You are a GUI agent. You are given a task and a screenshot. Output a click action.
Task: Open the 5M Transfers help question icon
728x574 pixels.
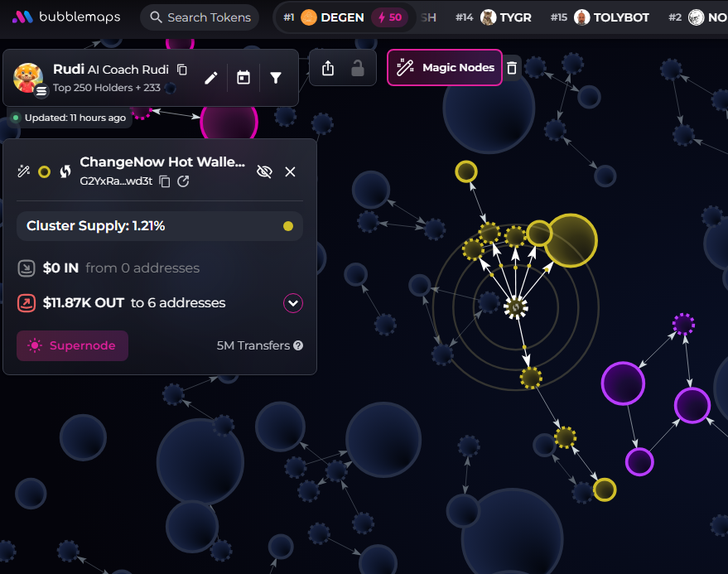coord(298,345)
